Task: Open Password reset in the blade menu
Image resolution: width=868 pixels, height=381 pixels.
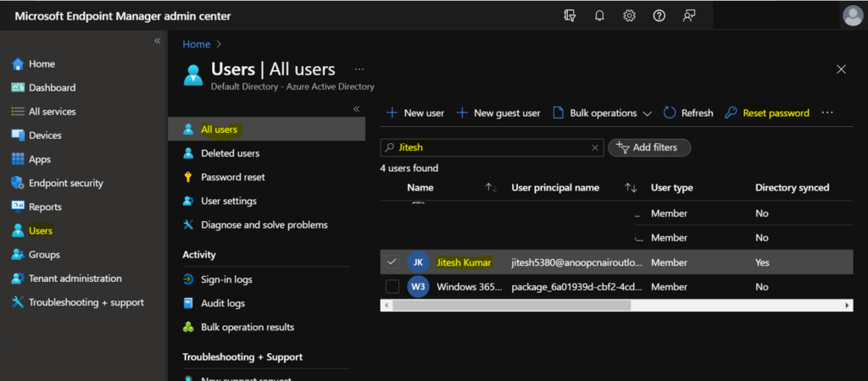Action: coord(233,177)
